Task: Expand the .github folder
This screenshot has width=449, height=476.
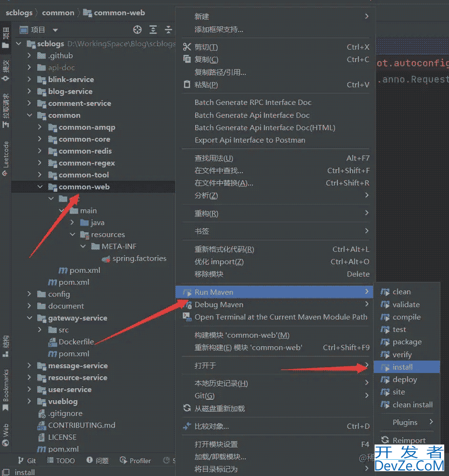Action: 29,55
